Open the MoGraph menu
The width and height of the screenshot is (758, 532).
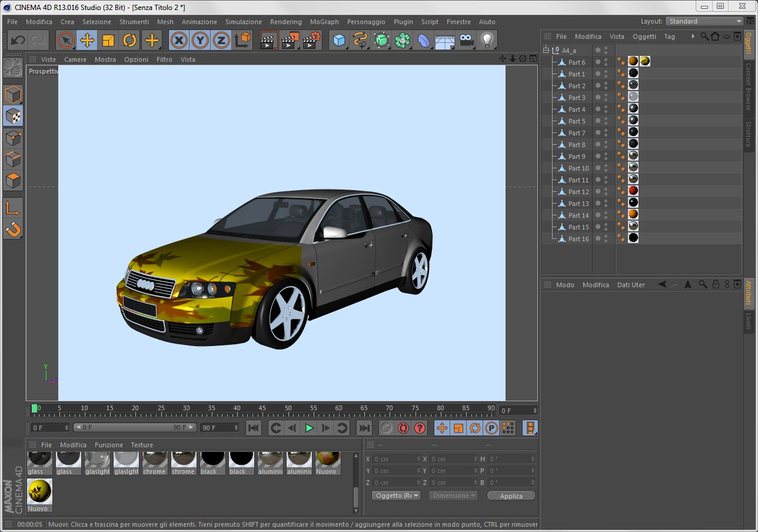324,22
